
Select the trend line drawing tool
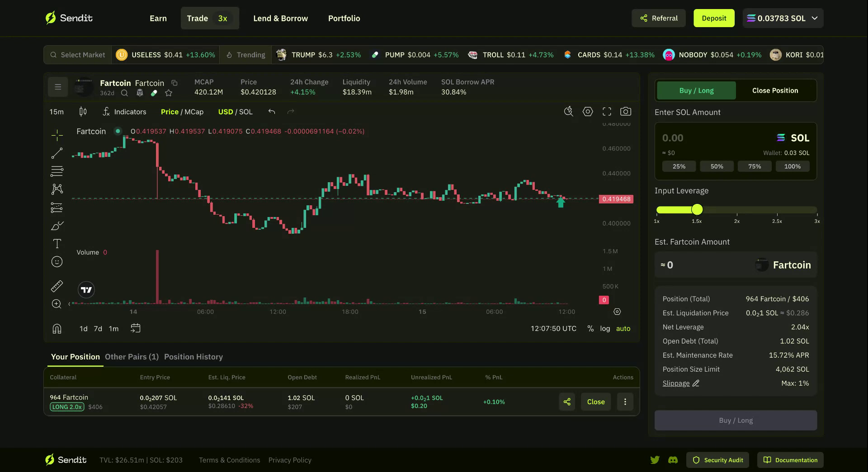tap(57, 153)
